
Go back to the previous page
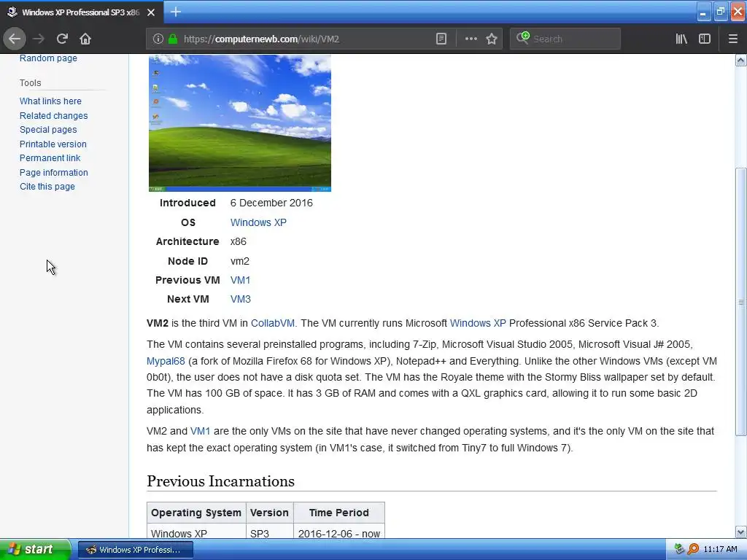(15, 39)
